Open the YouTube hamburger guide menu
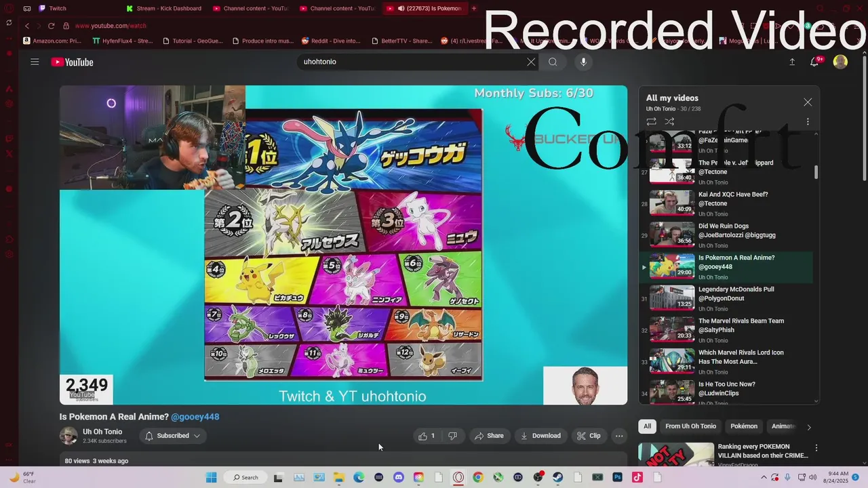868x488 pixels. (35, 62)
